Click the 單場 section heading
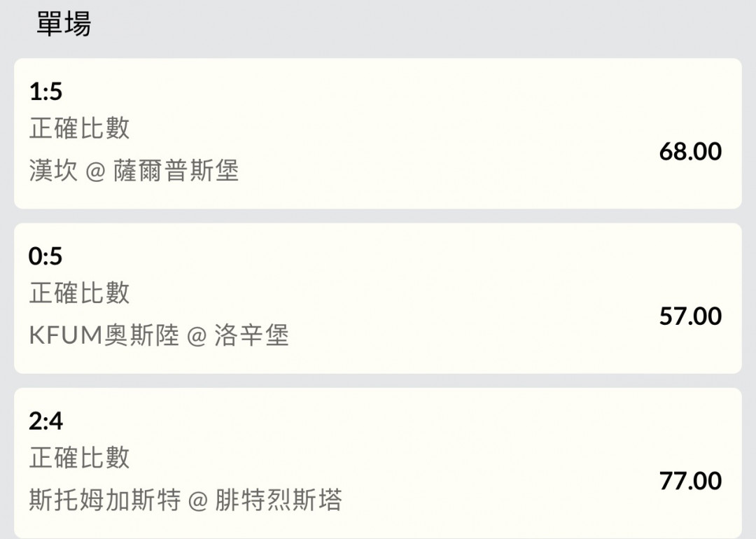This screenshot has height=539, width=756. (x=64, y=25)
